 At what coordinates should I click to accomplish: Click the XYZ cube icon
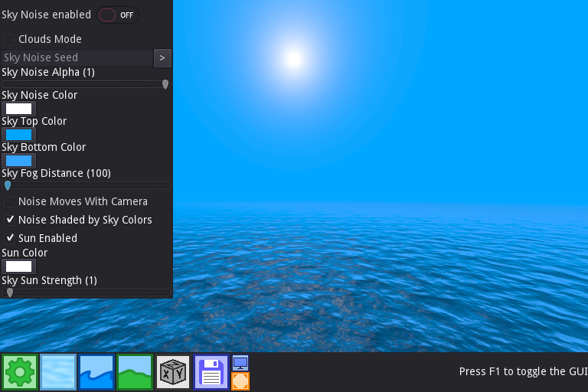(x=173, y=372)
